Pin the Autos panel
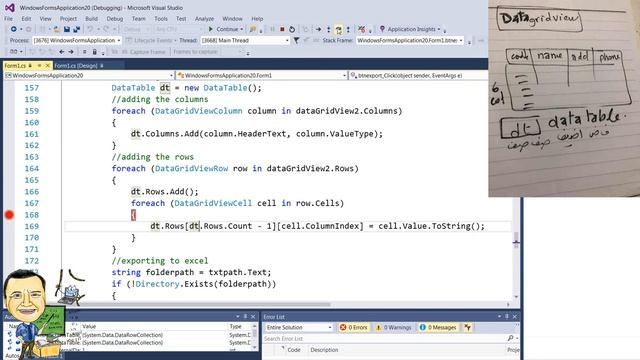Screen dimensions: 640x360 point(245,317)
